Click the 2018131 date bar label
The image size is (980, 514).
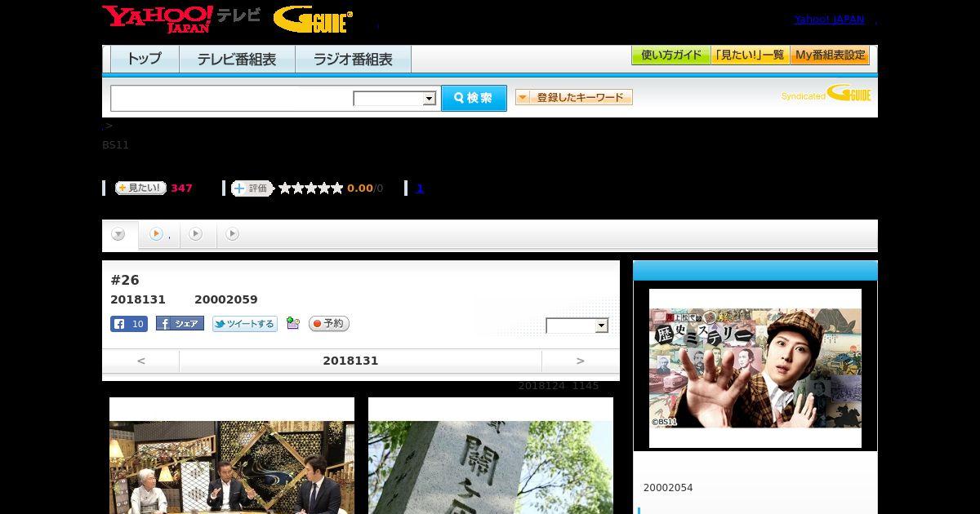tap(351, 361)
